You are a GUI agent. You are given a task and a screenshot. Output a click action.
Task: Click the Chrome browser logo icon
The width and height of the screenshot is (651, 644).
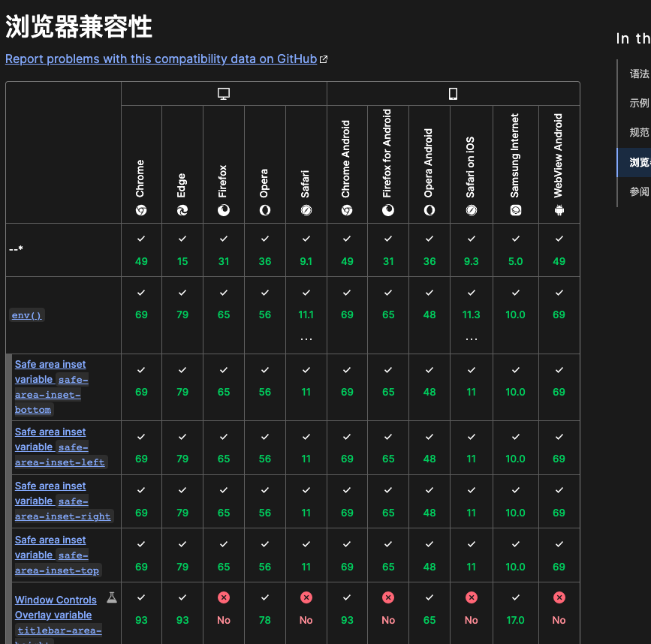(141, 210)
